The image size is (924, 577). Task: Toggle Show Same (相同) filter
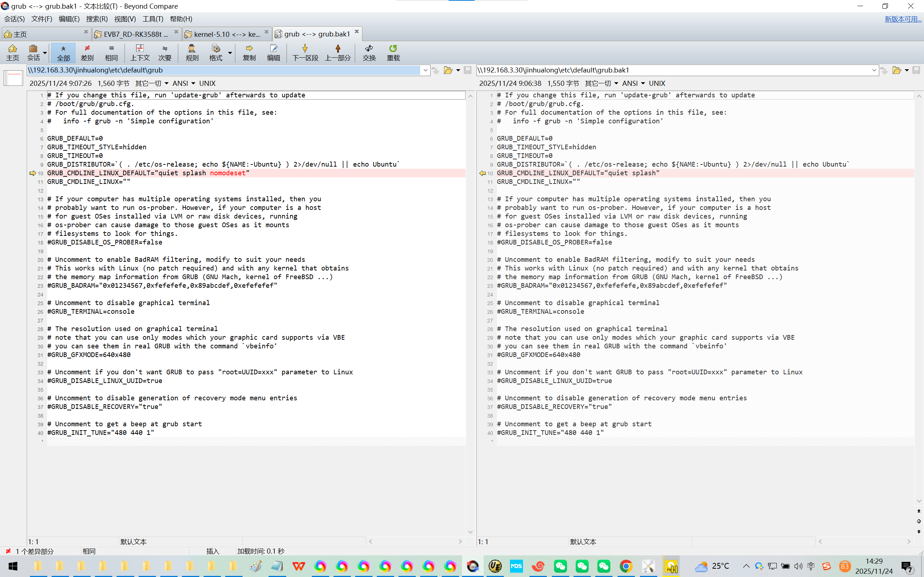point(111,53)
